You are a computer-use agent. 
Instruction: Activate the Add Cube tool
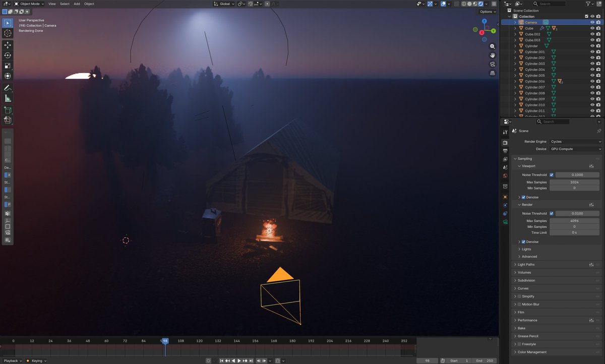[x=8, y=110]
